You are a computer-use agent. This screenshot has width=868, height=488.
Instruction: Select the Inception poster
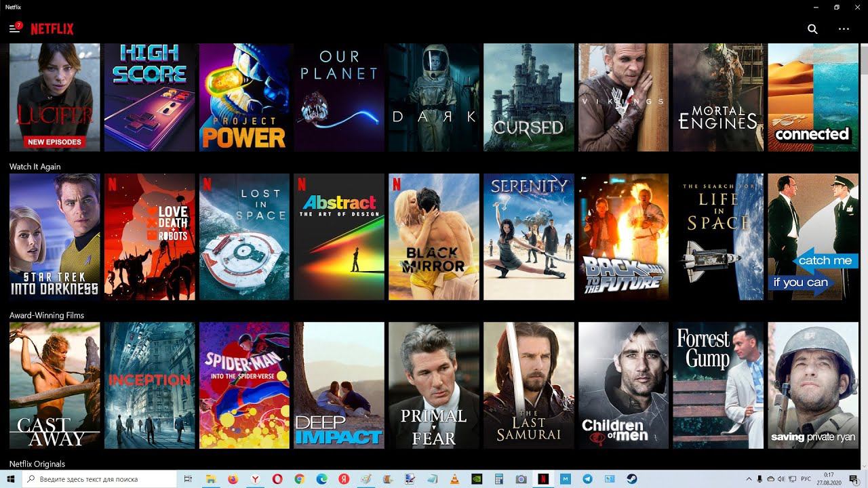(150, 385)
